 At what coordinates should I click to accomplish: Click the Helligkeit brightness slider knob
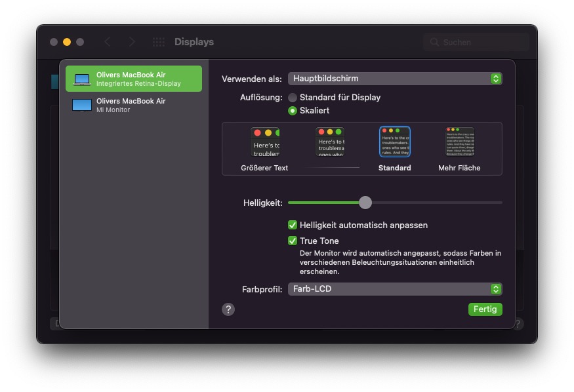tap(365, 203)
